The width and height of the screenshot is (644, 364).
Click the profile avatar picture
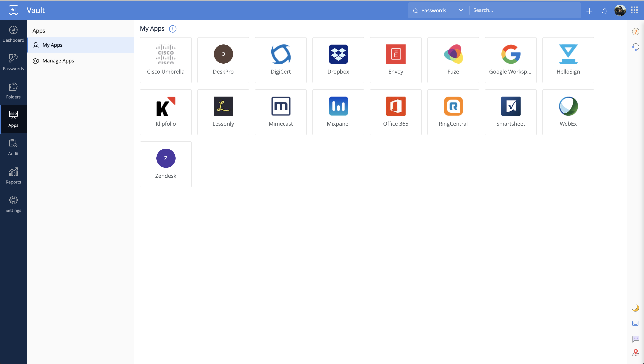click(620, 10)
